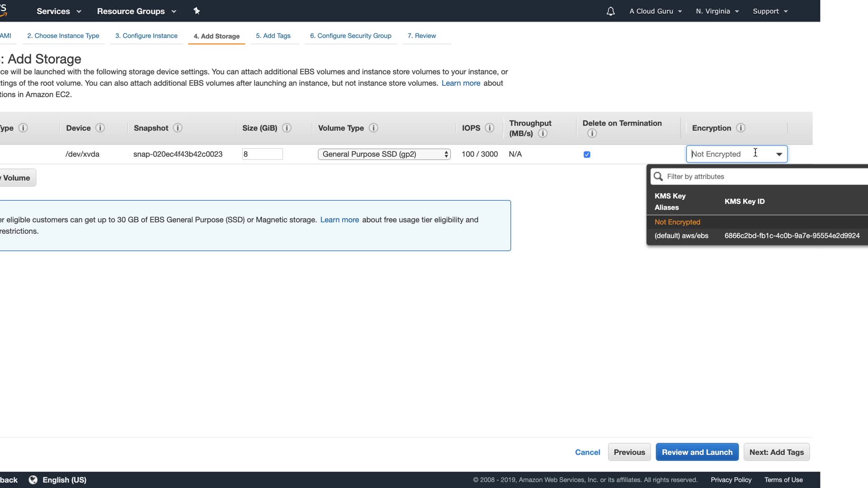The height and width of the screenshot is (488, 868).
Task: Go to 6. Configure Security Group tab
Action: [x=350, y=36]
